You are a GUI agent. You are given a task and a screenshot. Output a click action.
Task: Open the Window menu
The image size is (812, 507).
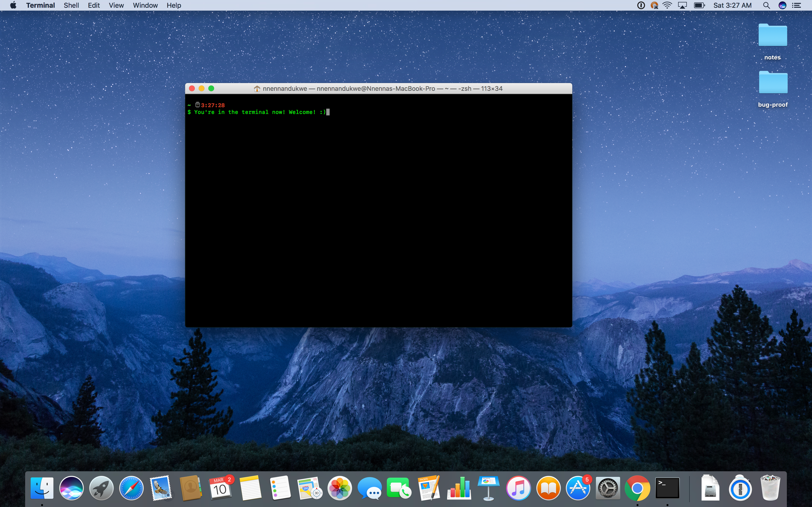point(145,5)
